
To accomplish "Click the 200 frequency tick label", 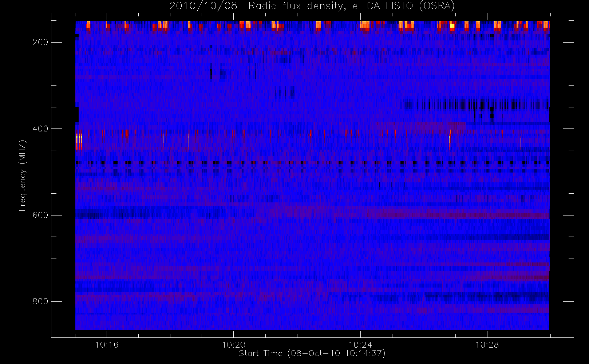I will click(40, 42).
